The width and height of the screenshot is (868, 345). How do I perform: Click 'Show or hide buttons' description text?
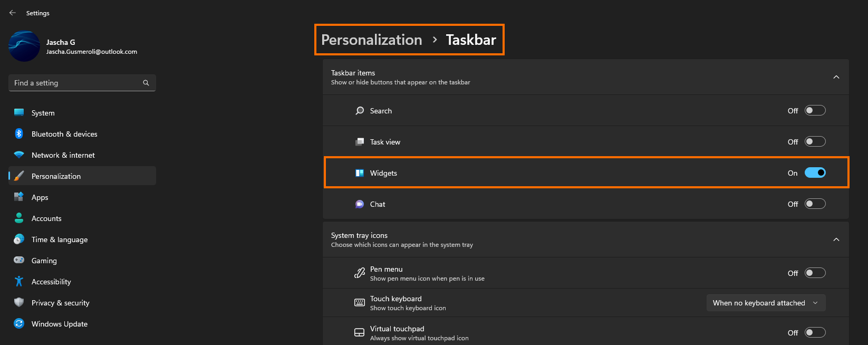(401, 82)
